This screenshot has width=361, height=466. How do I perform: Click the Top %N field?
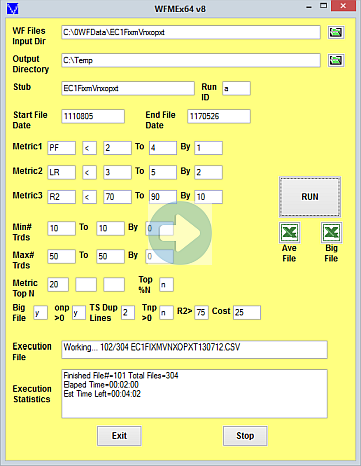(x=166, y=284)
